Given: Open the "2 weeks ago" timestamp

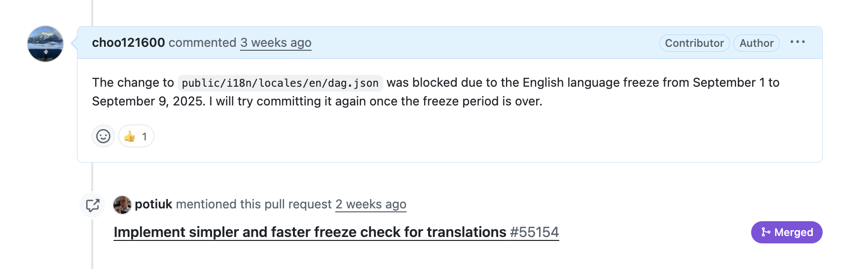Looking at the screenshot, I should (371, 204).
